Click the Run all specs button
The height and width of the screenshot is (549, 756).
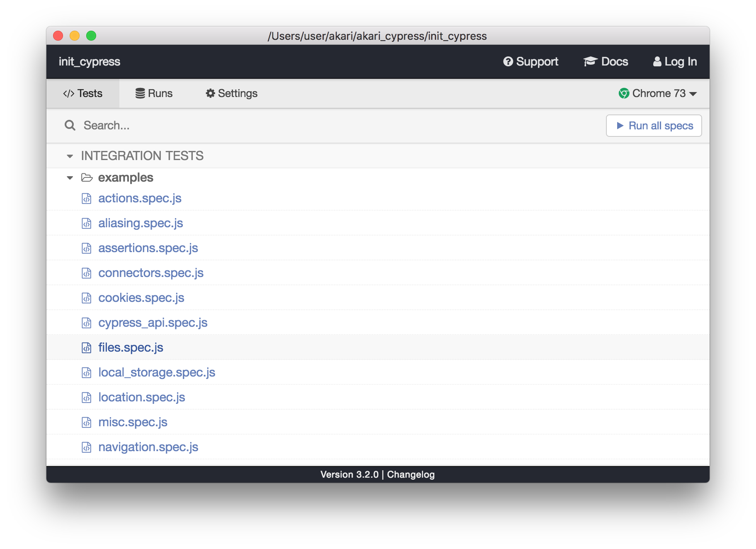pos(654,126)
